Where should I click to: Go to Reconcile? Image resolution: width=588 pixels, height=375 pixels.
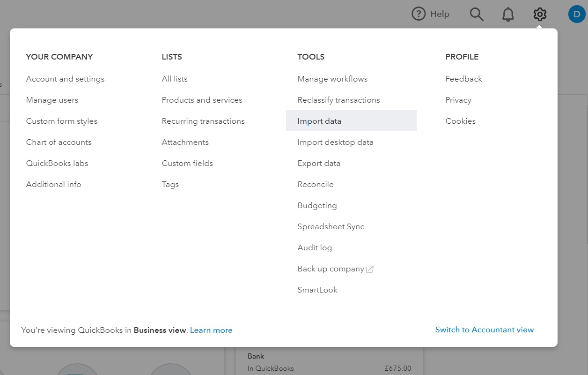click(x=316, y=184)
